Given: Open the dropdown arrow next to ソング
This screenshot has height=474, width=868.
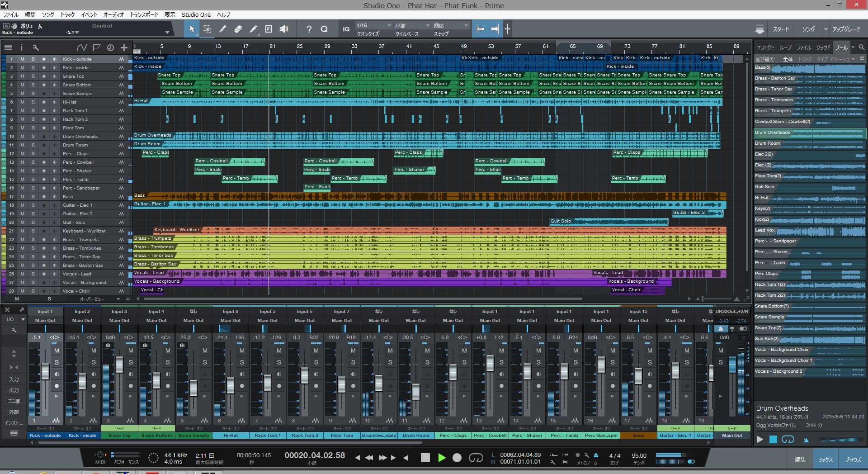Looking at the screenshot, I should coord(826,29).
